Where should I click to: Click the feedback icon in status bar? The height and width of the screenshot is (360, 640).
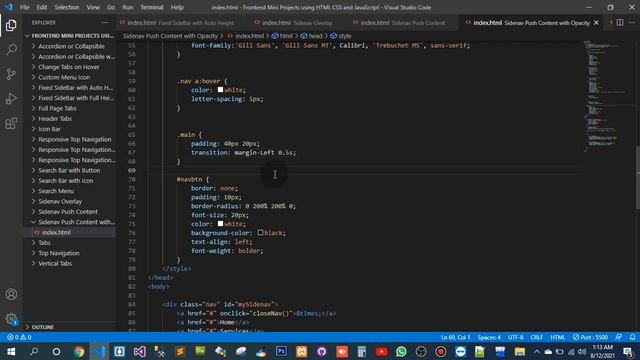tap(619, 337)
